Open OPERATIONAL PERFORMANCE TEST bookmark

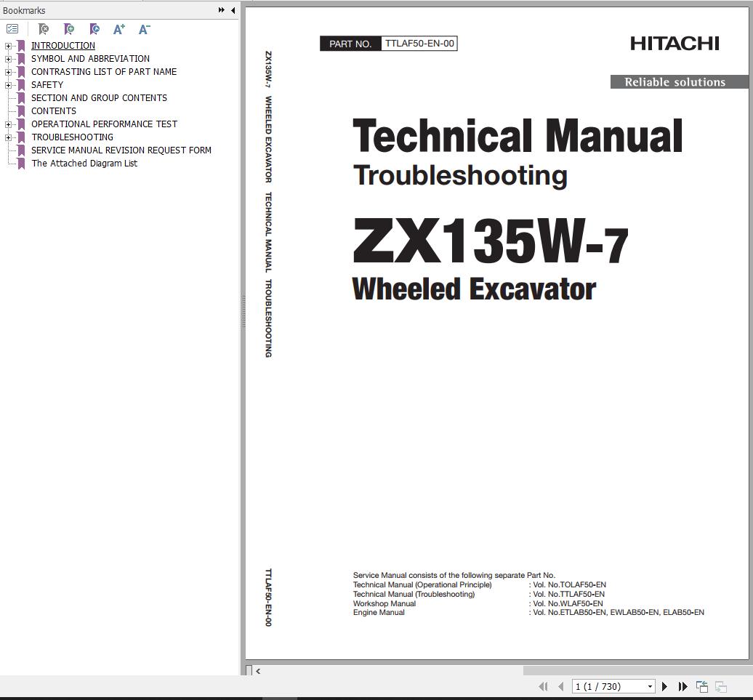pyautogui.click(x=104, y=124)
